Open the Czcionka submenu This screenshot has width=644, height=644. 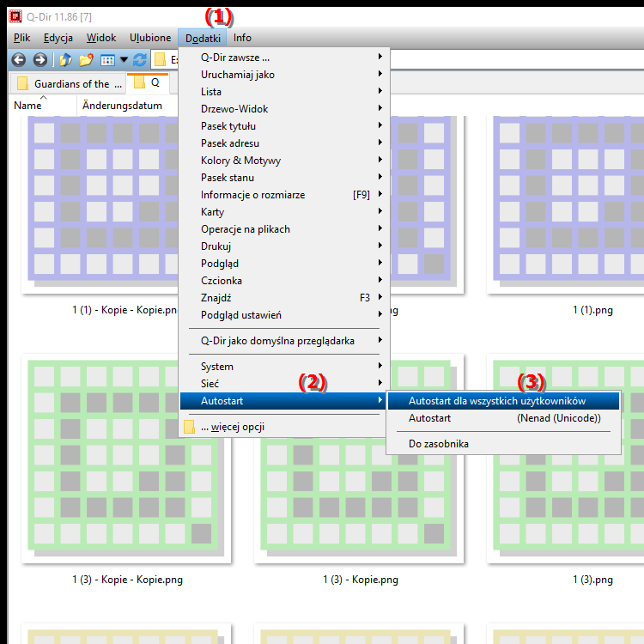pyautogui.click(x=284, y=281)
